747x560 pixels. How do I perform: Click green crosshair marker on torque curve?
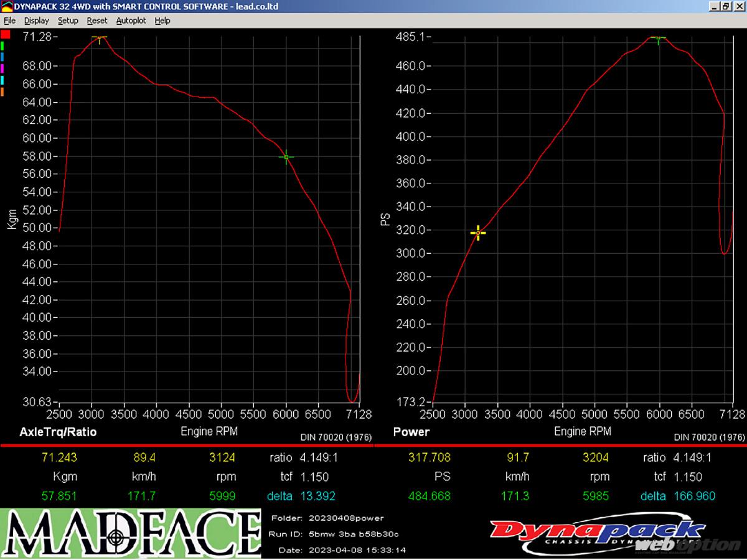click(x=286, y=157)
